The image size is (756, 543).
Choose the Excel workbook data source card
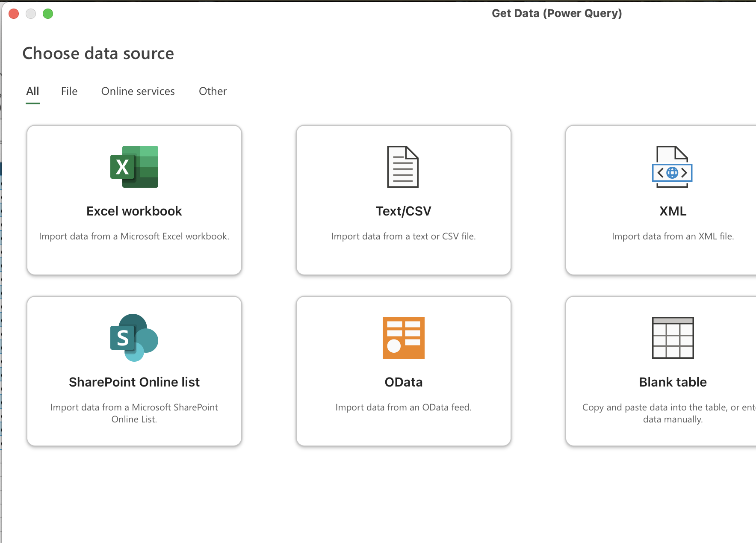134,200
